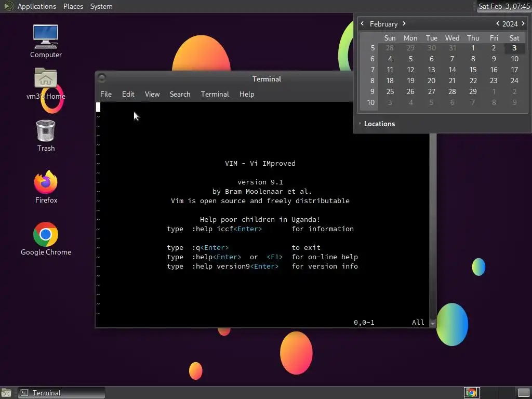Select February 12 in the calendar

tap(410, 70)
